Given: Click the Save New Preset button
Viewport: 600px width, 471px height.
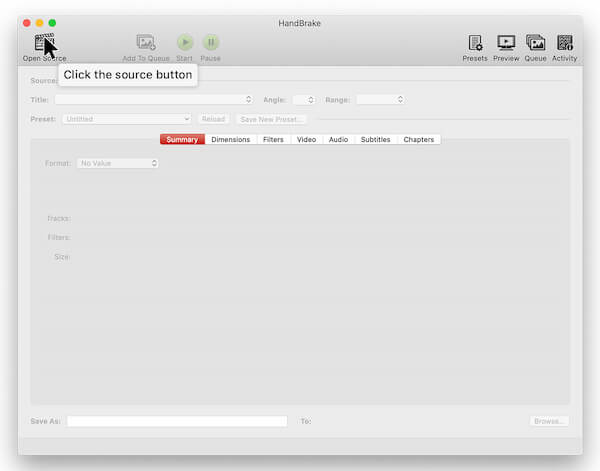Looking at the screenshot, I should pos(271,119).
